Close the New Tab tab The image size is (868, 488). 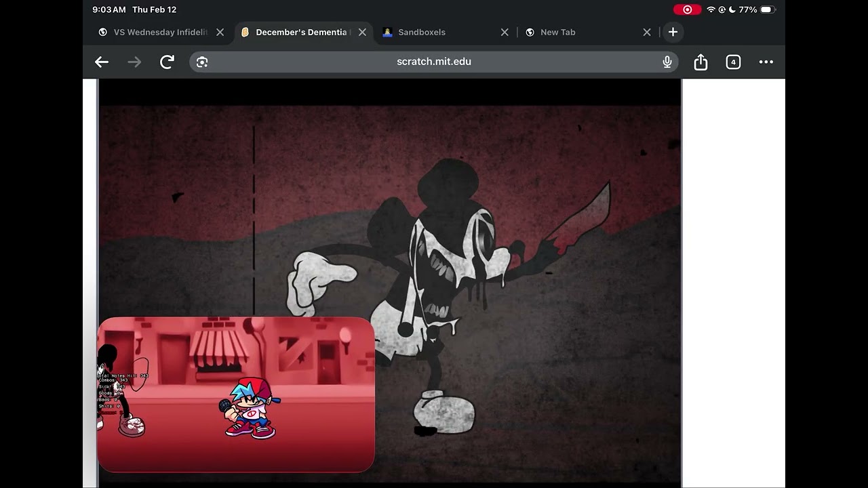point(647,32)
